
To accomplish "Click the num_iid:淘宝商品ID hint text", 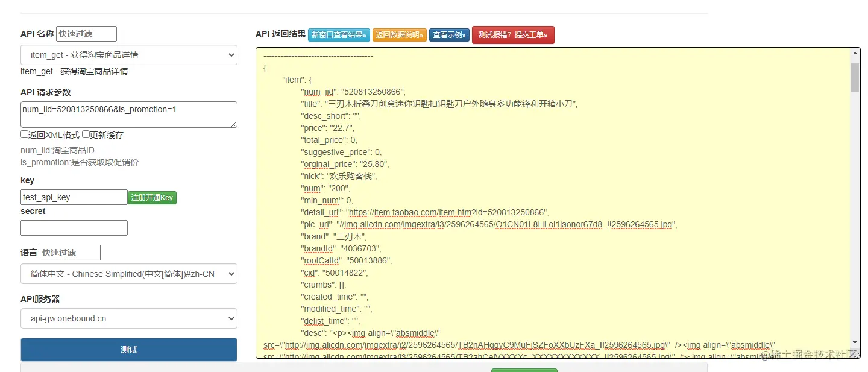I will [57, 150].
